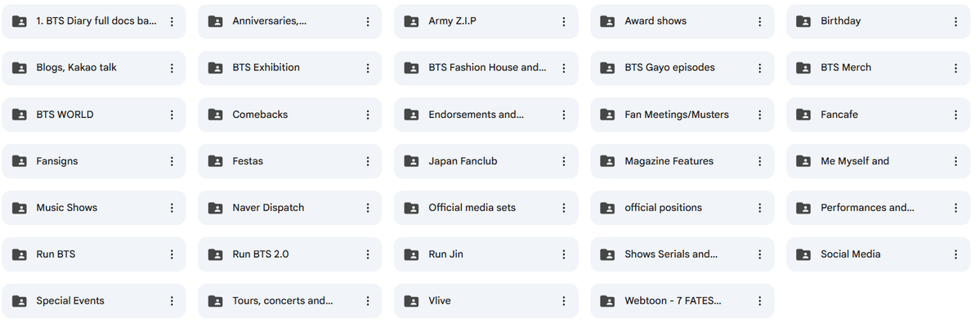Open three-dot menu for Blogs, Kakao talk
The image size is (980, 320).
(x=172, y=68)
